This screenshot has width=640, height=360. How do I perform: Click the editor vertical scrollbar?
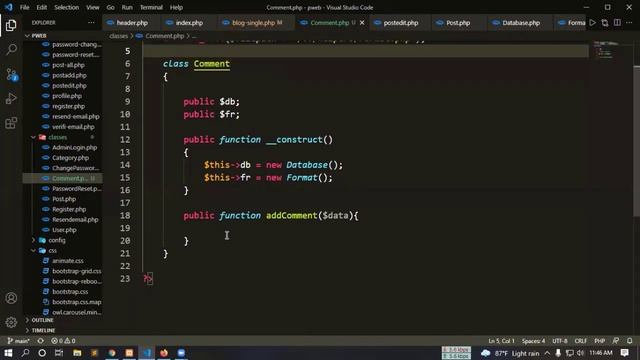[x=636, y=141]
